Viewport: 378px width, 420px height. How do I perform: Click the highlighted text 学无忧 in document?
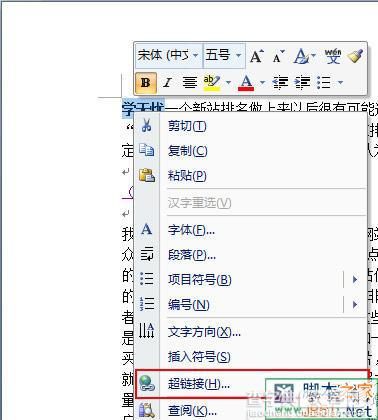click(x=143, y=107)
